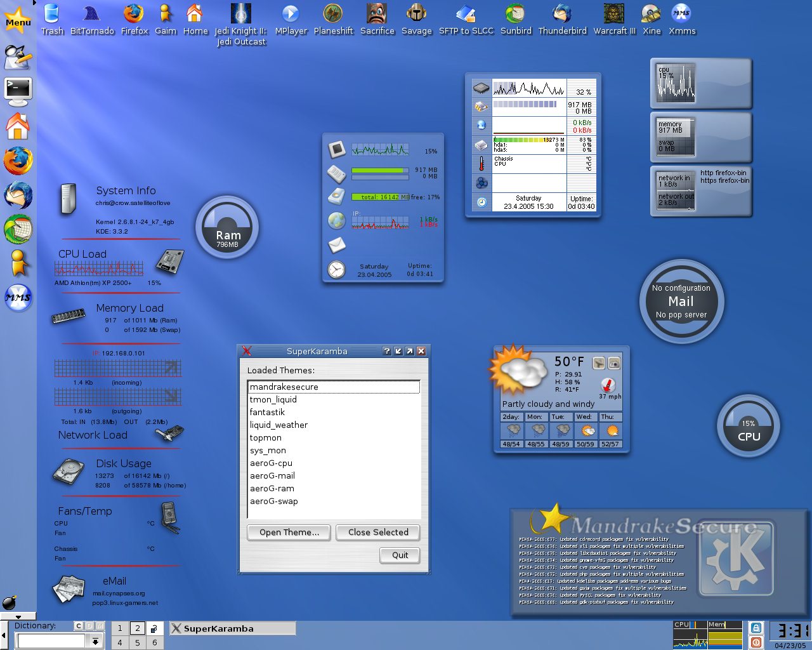This screenshot has width=812, height=650.
Task: Open the Xine desktop icon
Action: tap(651, 20)
